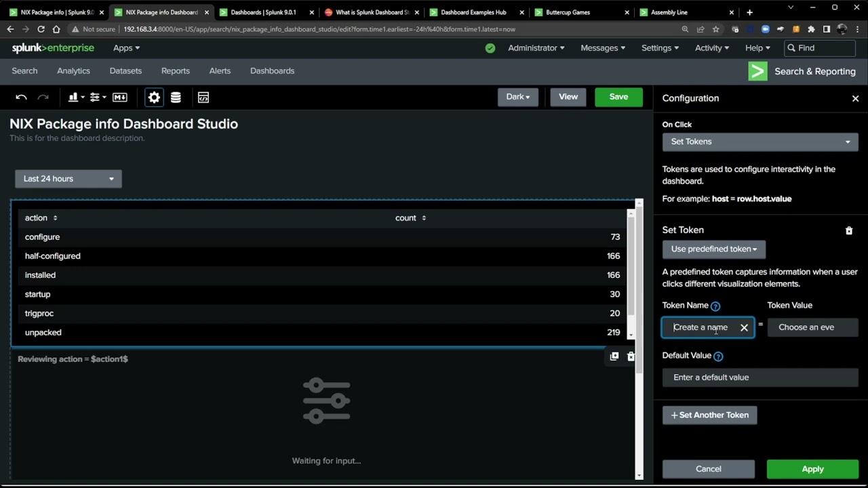Open the add input menu icon

[98, 98]
